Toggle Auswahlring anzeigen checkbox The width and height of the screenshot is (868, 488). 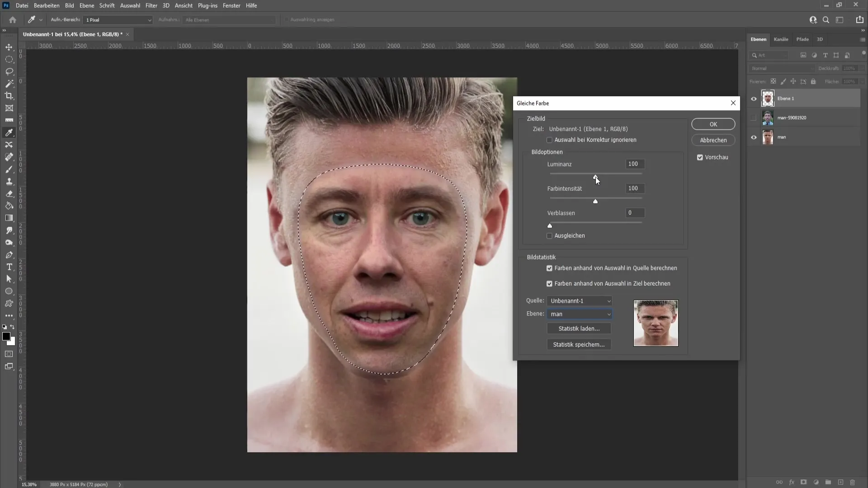coord(286,20)
